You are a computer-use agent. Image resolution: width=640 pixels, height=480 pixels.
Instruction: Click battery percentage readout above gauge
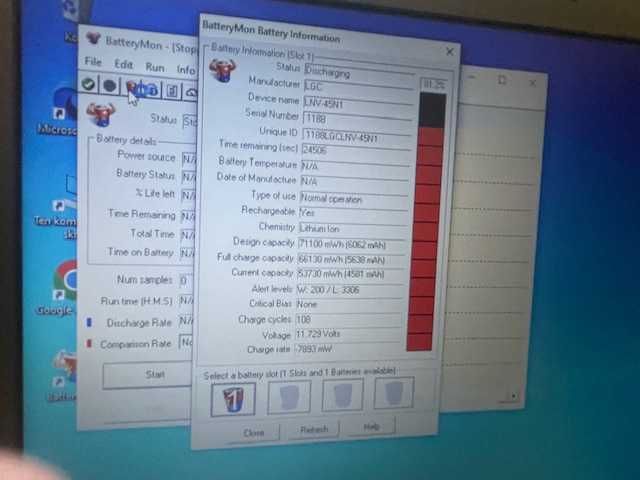(433, 84)
